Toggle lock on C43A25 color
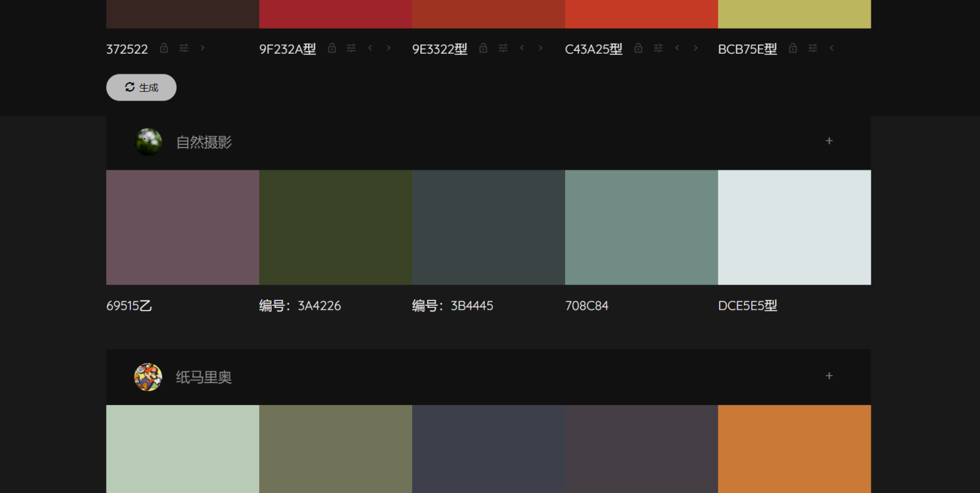980x493 pixels. [x=638, y=48]
